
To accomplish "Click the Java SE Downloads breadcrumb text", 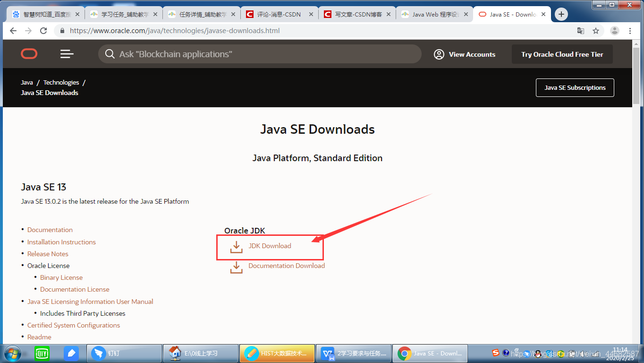I will tap(50, 93).
